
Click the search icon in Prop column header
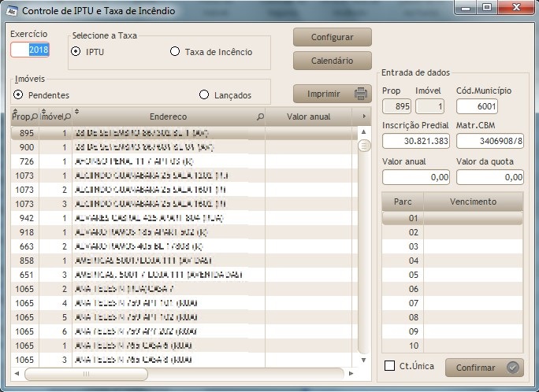click(34, 116)
